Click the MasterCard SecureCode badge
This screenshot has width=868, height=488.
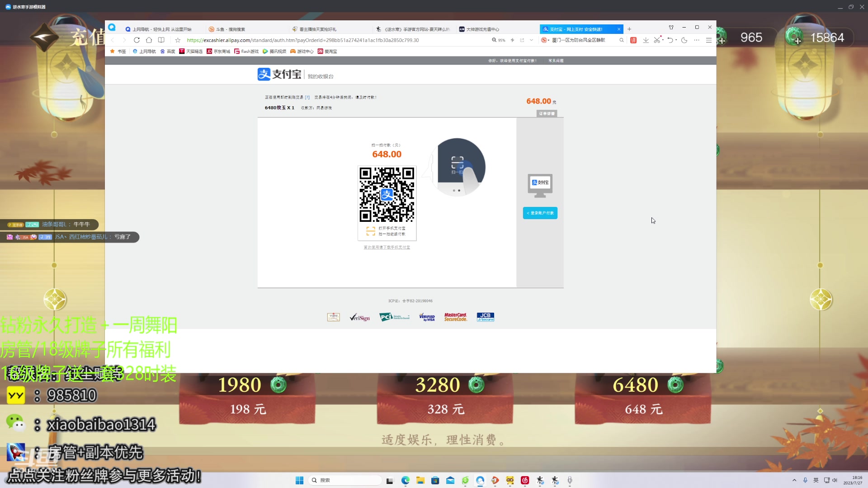pyautogui.click(x=456, y=317)
